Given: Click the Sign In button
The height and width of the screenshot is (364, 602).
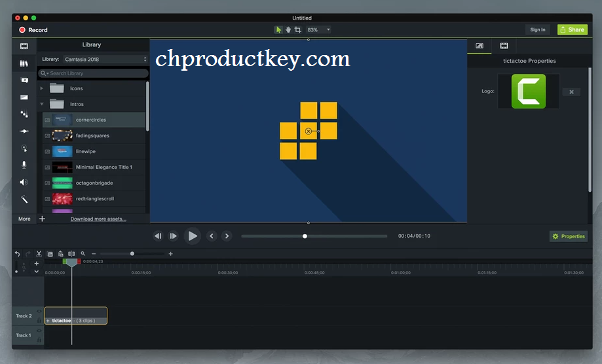Looking at the screenshot, I should [x=538, y=29].
